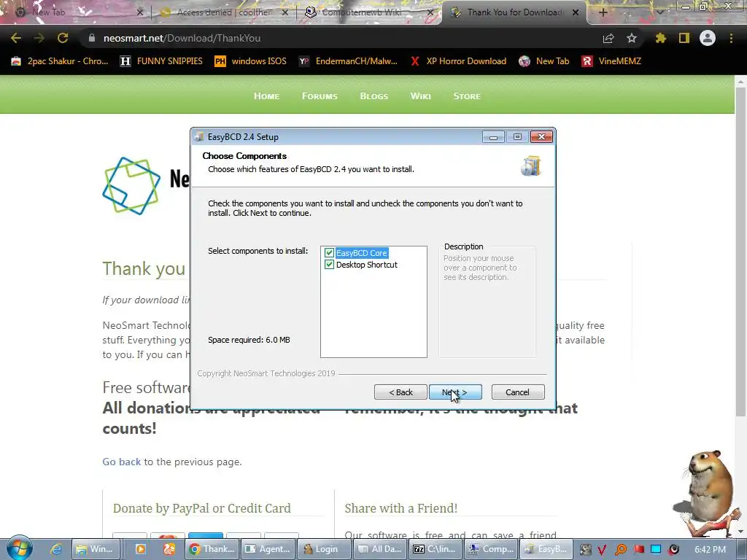This screenshot has height=560, width=747.
Task: Switch to the 7-Zip 'C:\lin...' taskbar window
Action: coord(436,549)
